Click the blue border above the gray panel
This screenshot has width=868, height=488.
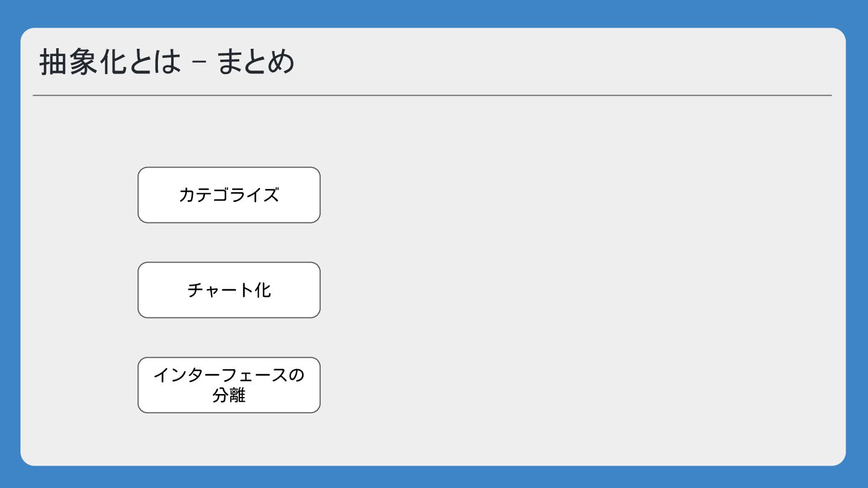(434, 13)
